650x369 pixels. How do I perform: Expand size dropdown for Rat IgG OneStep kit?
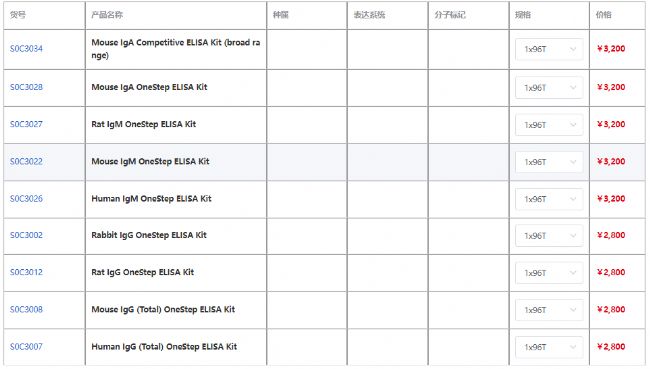click(549, 273)
